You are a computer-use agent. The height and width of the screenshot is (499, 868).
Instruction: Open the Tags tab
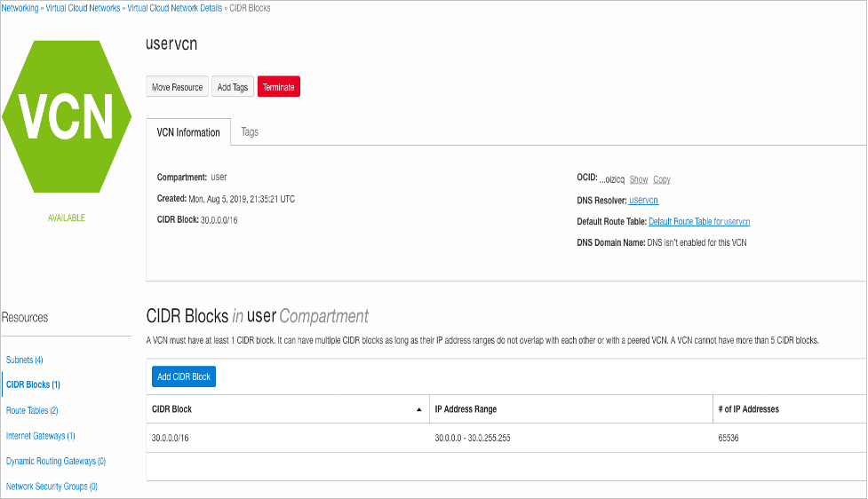pos(250,132)
